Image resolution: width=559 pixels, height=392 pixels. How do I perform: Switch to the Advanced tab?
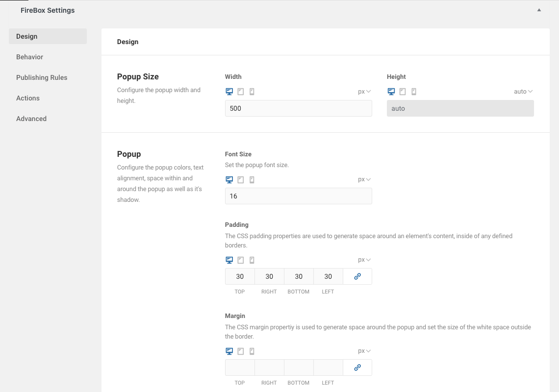(31, 119)
